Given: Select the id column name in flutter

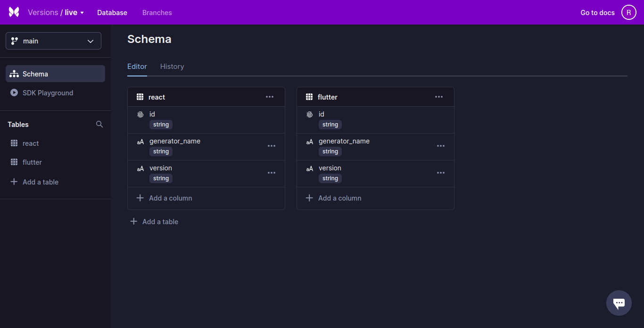Looking at the screenshot, I should (322, 114).
